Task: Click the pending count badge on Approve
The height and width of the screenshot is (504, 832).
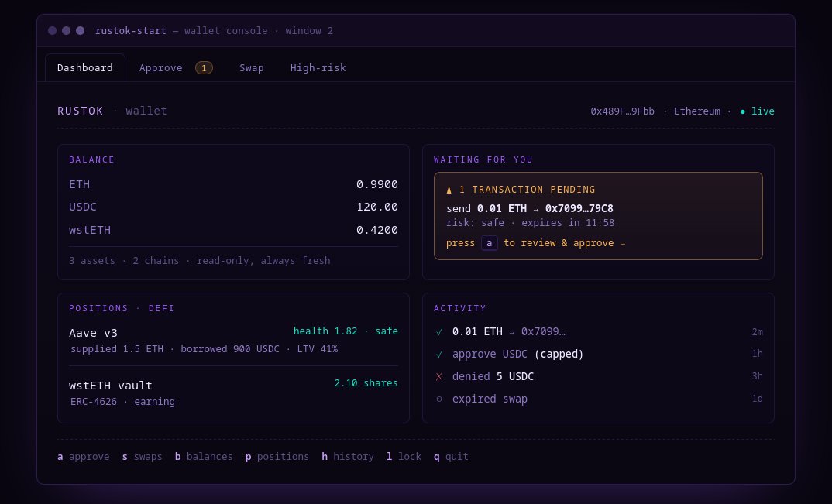Action: pyautogui.click(x=204, y=68)
